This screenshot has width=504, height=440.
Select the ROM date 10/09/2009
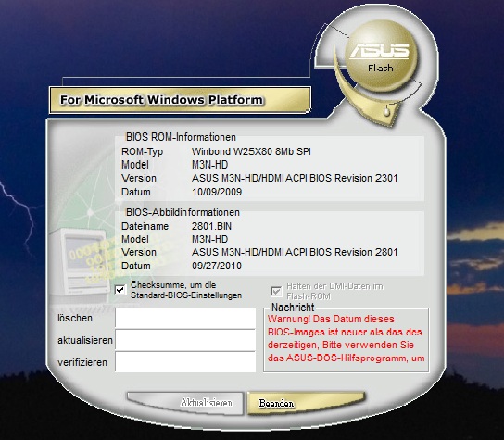coord(217,192)
